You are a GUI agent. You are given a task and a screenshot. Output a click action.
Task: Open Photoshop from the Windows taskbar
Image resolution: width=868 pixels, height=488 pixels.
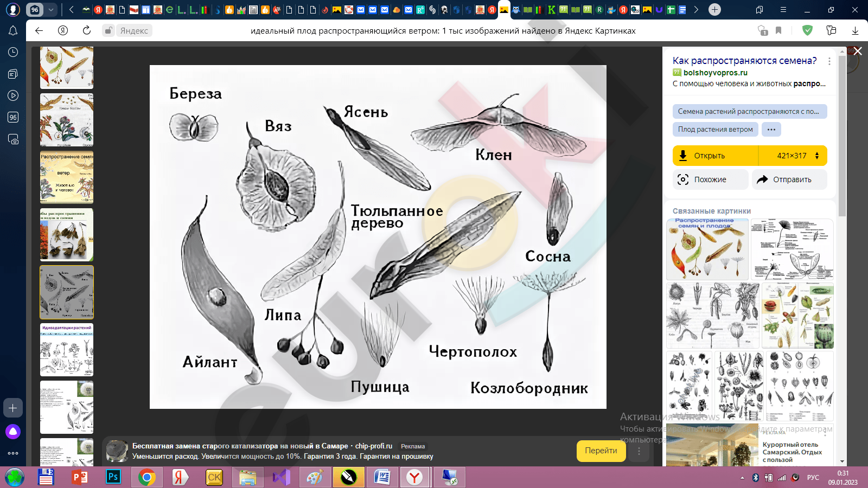113,477
